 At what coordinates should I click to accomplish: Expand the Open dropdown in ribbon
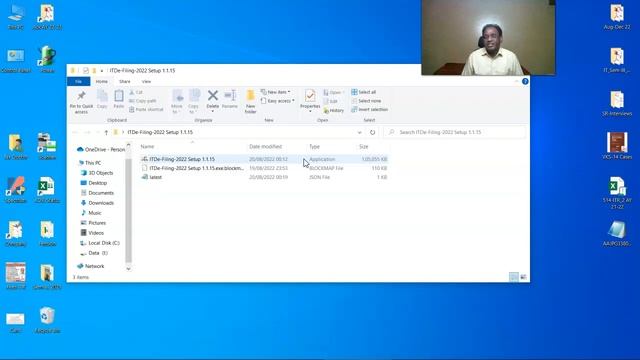333,93
